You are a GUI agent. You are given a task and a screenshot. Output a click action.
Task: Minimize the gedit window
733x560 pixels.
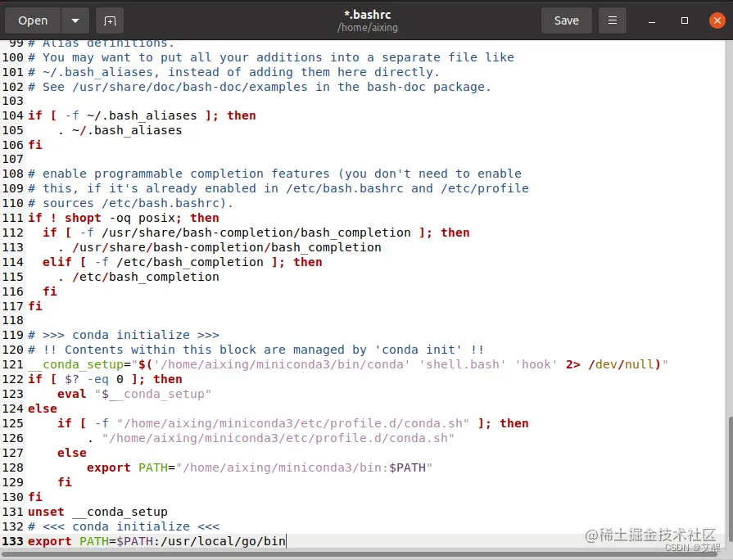click(x=652, y=21)
